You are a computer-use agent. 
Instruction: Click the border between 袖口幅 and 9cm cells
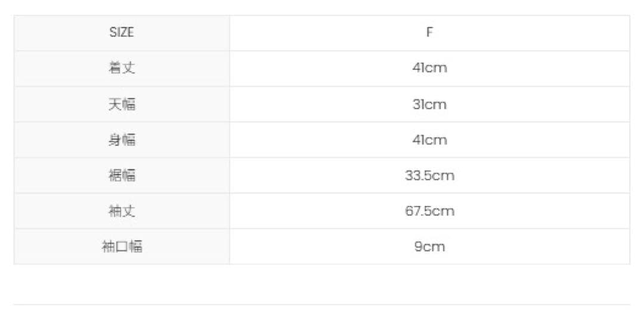point(230,247)
